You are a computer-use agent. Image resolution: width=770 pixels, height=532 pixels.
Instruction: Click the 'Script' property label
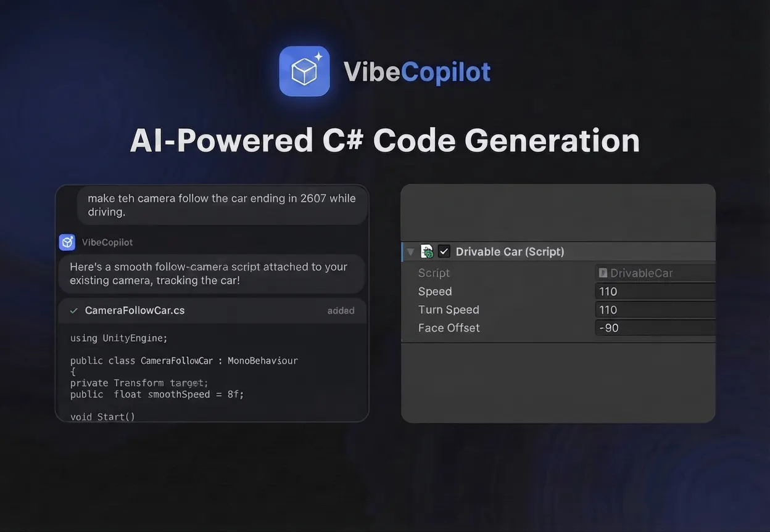(434, 273)
